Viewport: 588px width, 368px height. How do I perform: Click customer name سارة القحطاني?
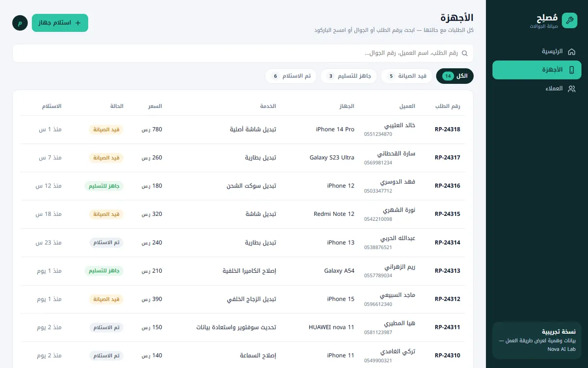point(396,154)
